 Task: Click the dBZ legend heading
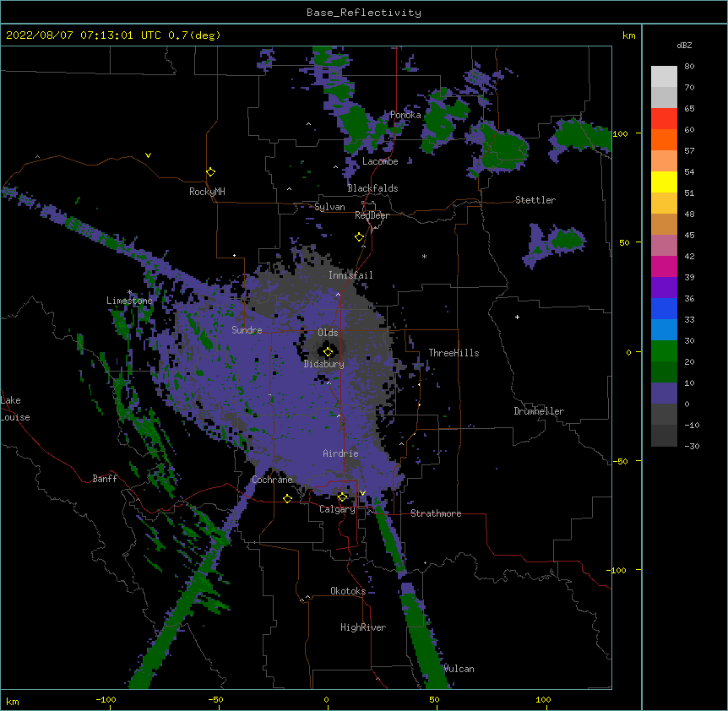pos(684,46)
